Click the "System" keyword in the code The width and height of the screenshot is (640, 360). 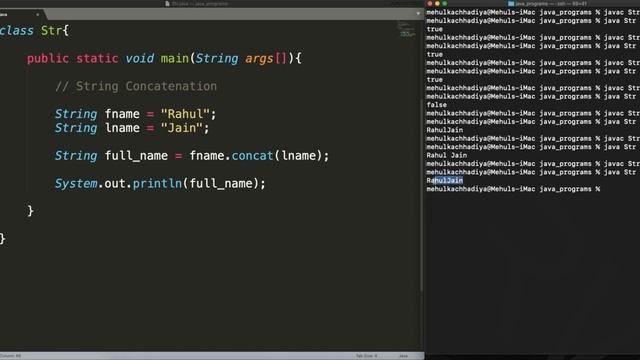[x=76, y=184]
